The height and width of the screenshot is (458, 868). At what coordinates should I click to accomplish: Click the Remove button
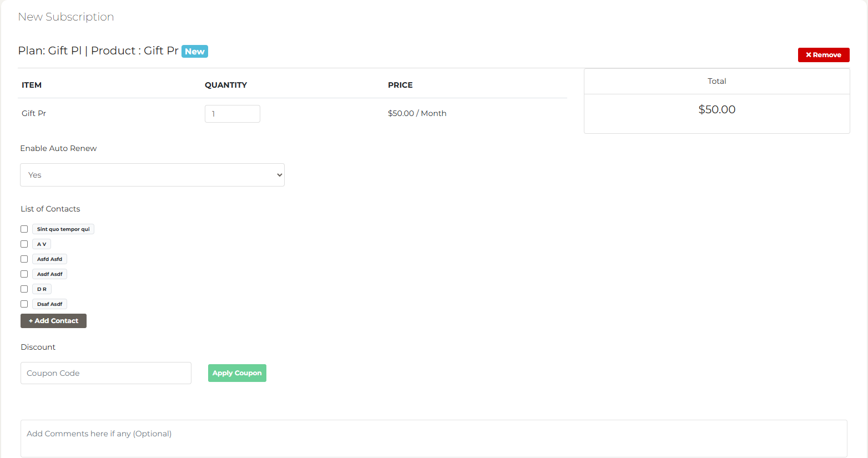click(824, 54)
